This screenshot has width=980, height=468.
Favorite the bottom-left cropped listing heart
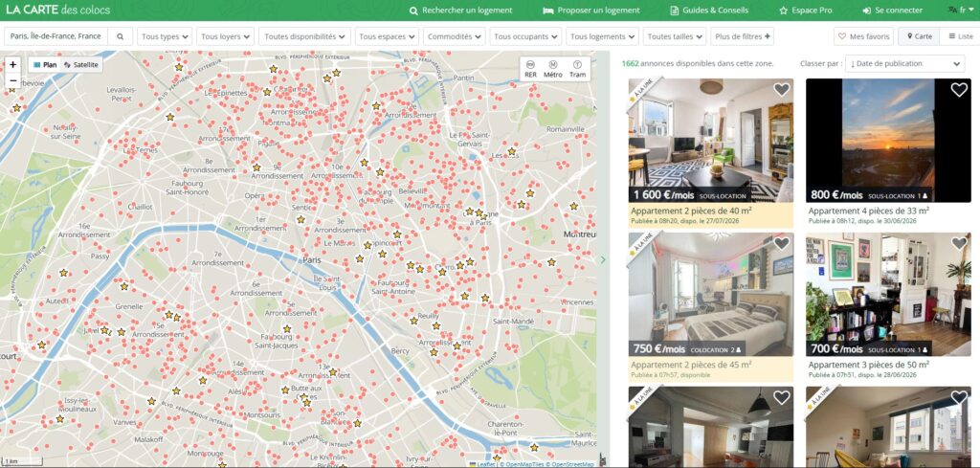tap(781, 397)
